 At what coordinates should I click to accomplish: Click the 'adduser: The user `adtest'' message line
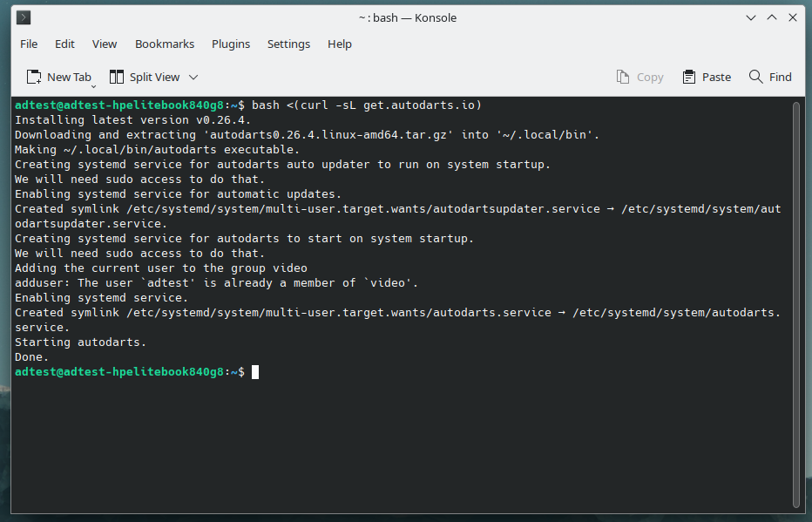click(x=216, y=283)
